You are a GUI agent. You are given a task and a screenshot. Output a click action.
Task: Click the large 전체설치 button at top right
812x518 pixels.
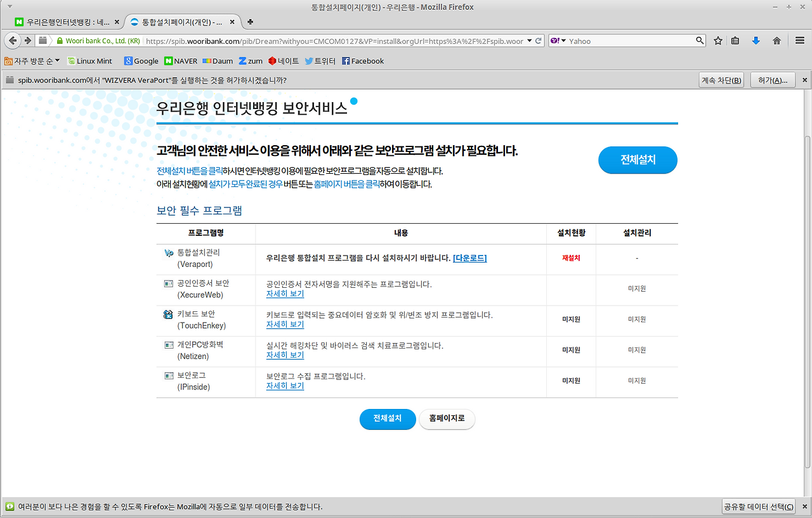point(638,160)
